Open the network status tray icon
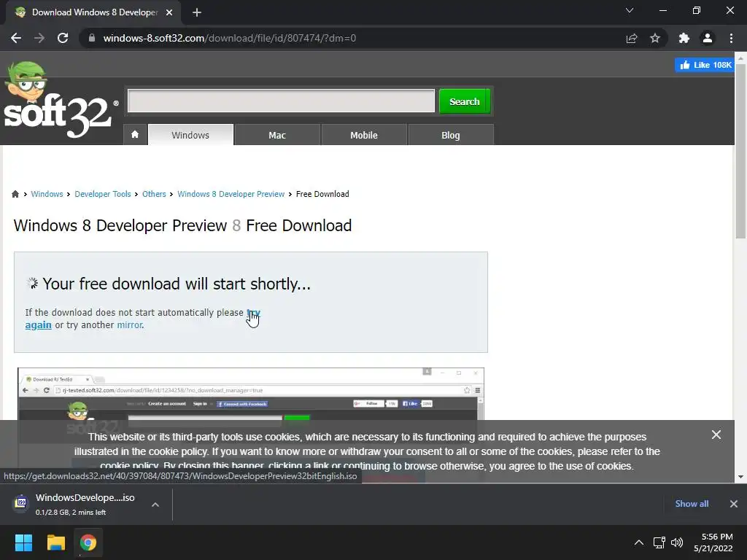The height and width of the screenshot is (560, 747). 659,542
